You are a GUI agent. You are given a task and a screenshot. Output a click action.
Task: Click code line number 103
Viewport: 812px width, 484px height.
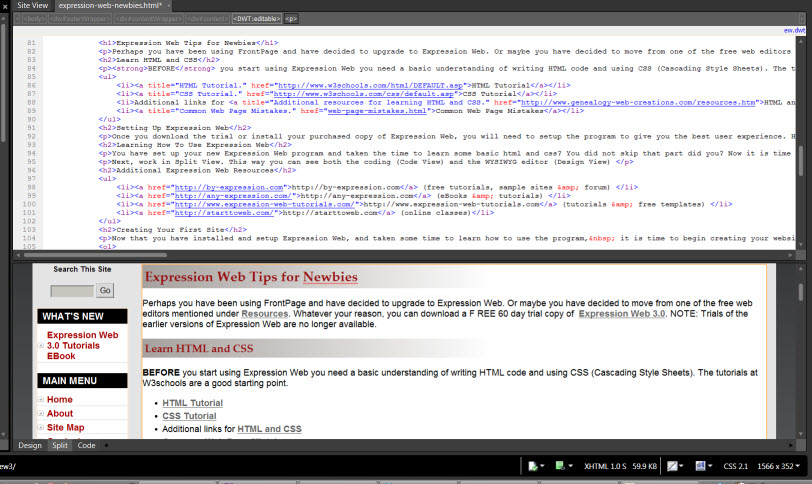[29, 230]
